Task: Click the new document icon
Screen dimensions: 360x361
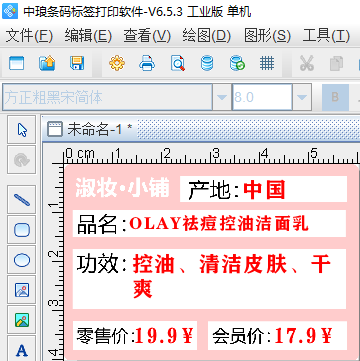Action: click(16, 63)
